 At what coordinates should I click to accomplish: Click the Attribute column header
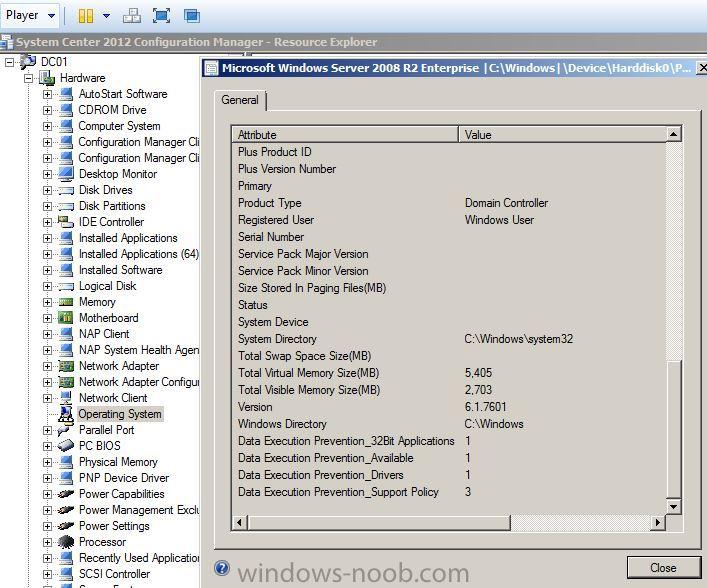(x=345, y=134)
